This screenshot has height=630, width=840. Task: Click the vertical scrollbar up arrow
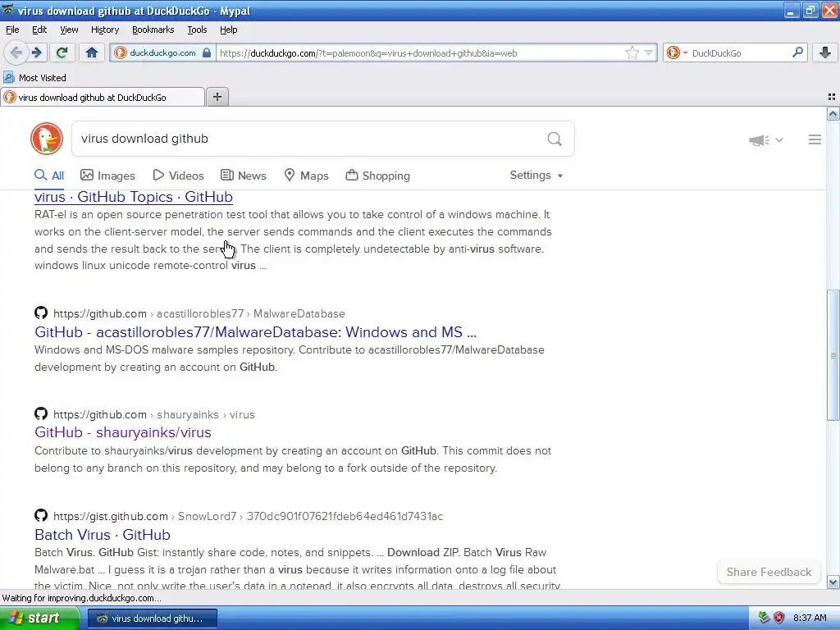click(833, 113)
